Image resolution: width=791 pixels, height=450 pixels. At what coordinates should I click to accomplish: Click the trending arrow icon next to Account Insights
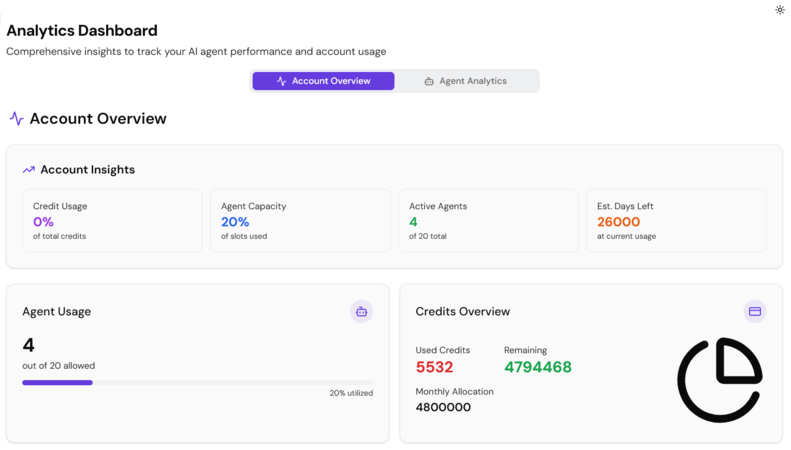click(x=29, y=170)
